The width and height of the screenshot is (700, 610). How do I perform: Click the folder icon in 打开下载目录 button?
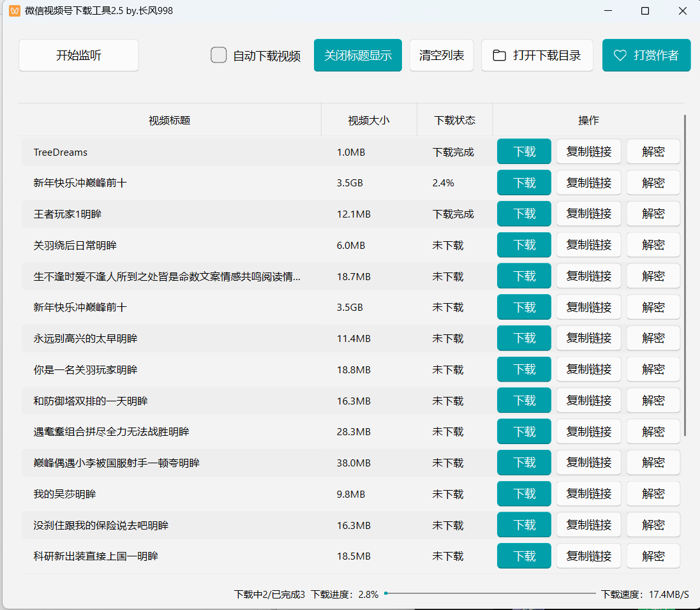(499, 56)
